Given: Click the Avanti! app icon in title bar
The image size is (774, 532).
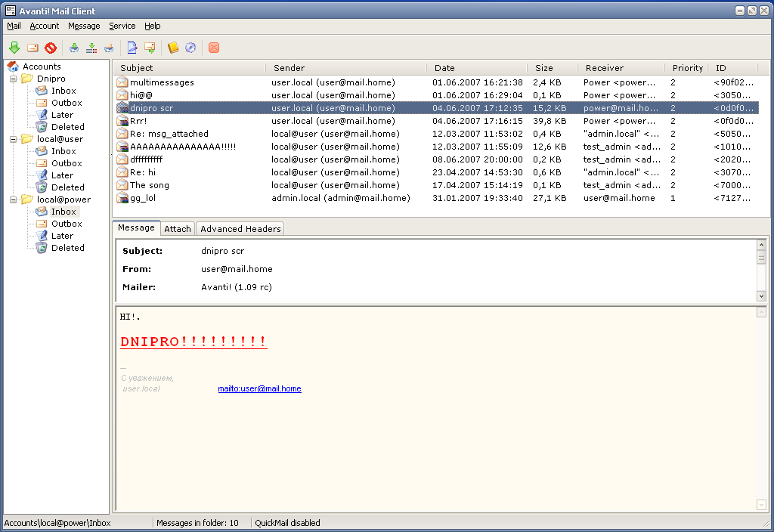Looking at the screenshot, I should click(x=11, y=11).
